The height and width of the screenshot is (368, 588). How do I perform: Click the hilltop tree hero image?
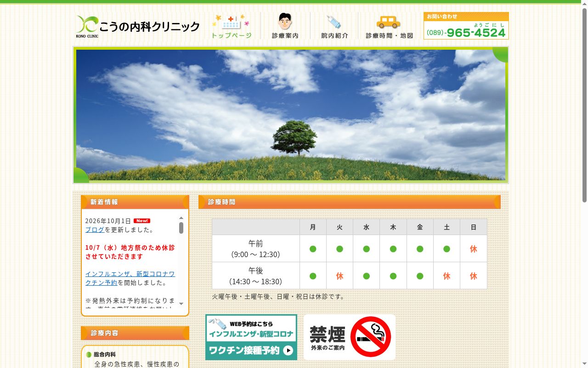pyautogui.click(x=291, y=115)
